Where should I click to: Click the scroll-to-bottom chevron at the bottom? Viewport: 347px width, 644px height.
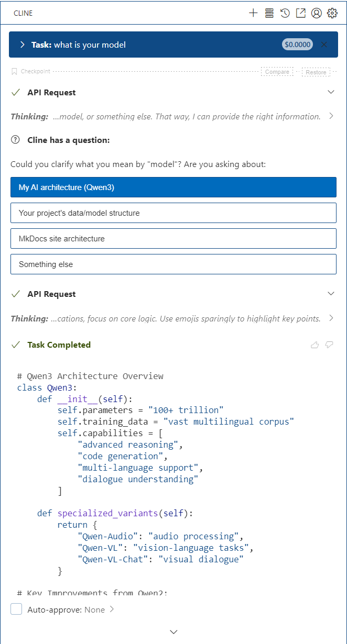[174, 632]
